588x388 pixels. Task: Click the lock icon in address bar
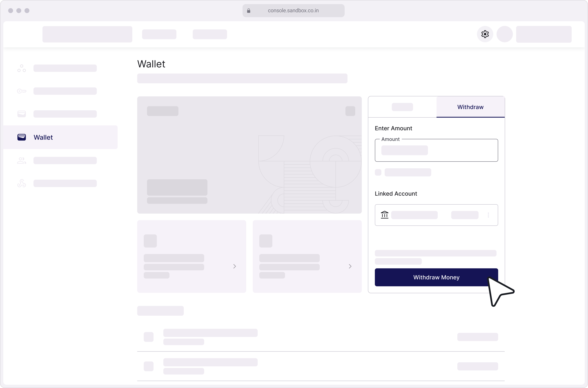point(249,11)
